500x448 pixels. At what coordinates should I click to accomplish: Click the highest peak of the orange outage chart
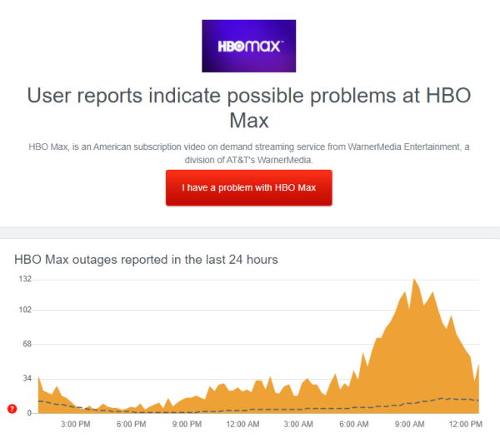tap(414, 280)
